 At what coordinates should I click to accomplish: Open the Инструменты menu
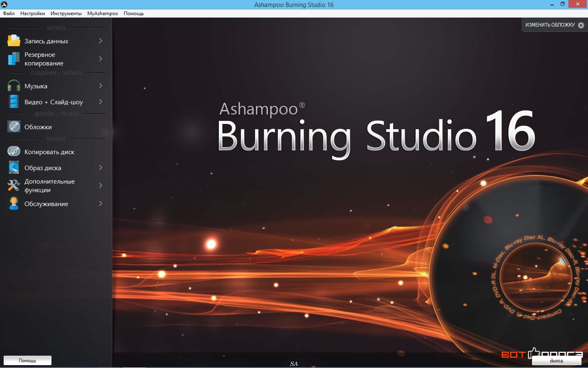66,13
